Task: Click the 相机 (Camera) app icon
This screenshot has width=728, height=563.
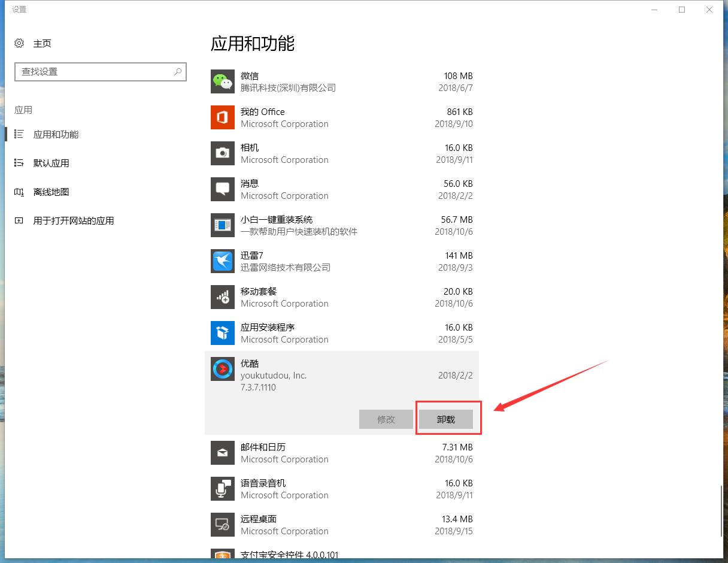Action: click(x=222, y=153)
